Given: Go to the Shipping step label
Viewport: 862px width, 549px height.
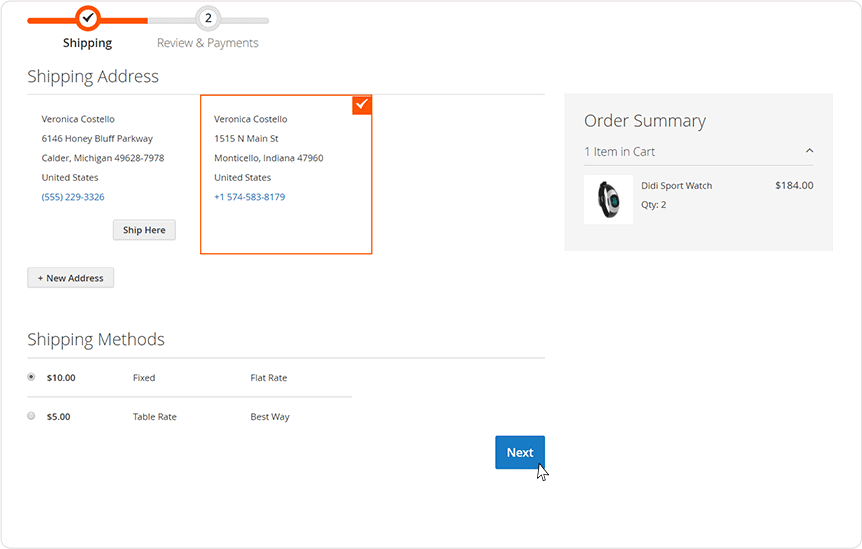Looking at the screenshot, I should [88, 43].
